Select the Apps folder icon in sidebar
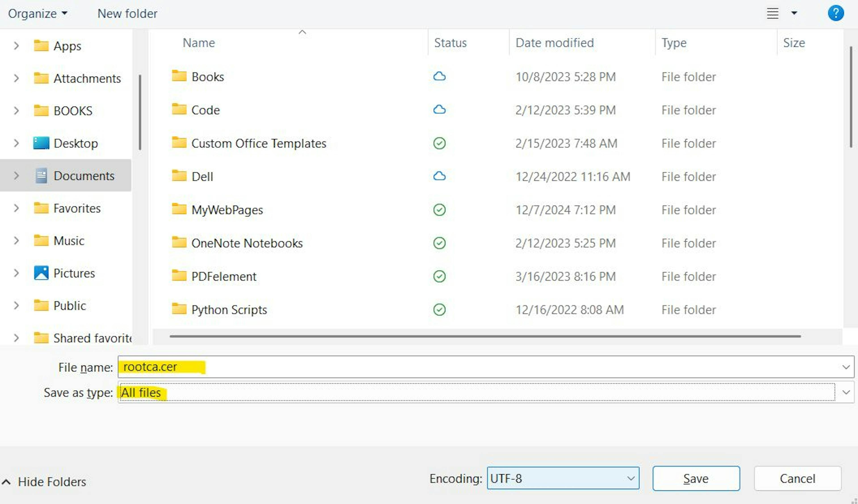This screenshot has width=858, height=504. tap(41, 46)
